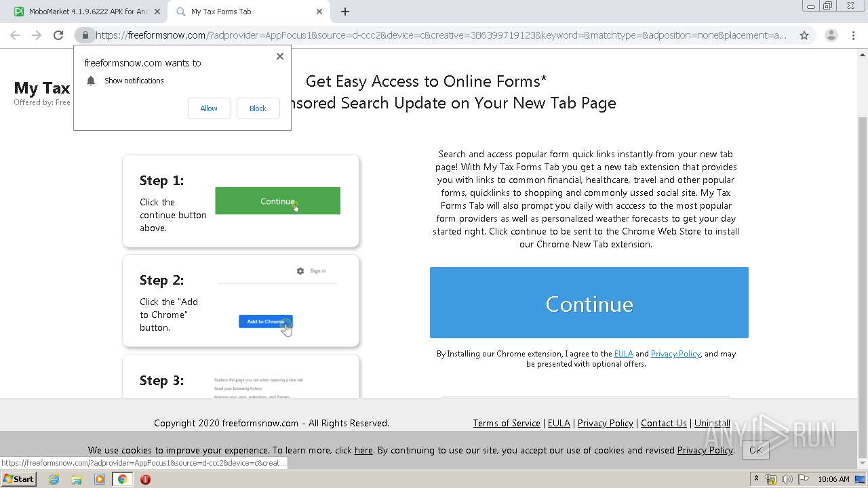The image size is (868, 488).
Task: Click the Get Easy Access to Online Forms heading
Action: coord(426,81)
